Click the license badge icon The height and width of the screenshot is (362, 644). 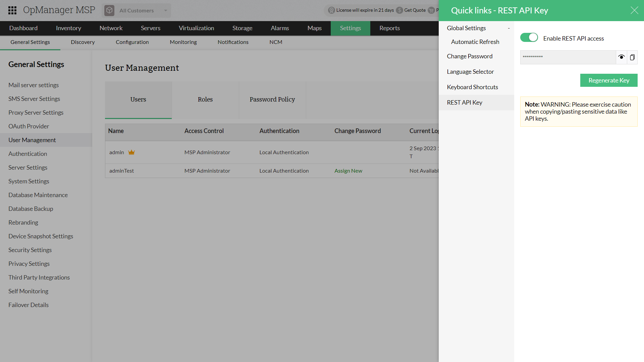pyautogui.click(x=331, y=10)
